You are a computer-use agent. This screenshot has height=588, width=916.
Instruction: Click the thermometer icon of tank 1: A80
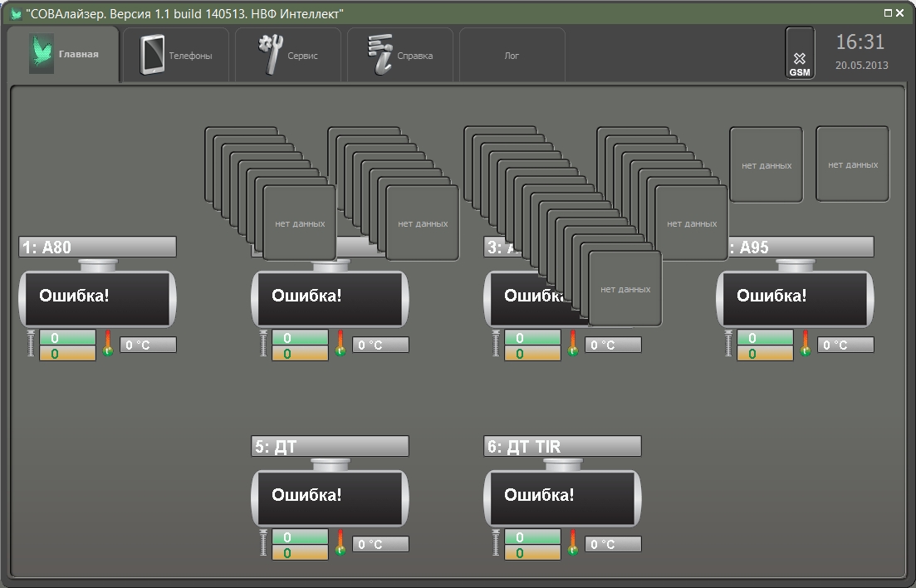click(x=107, y=344)
